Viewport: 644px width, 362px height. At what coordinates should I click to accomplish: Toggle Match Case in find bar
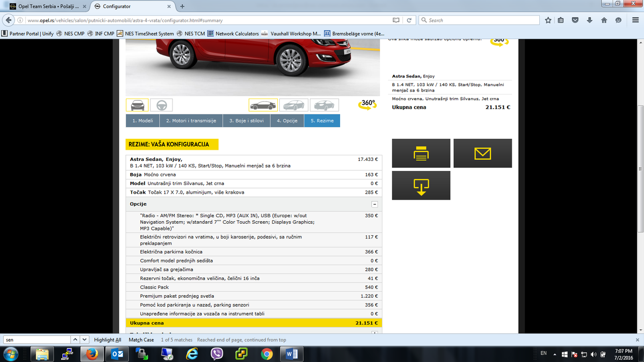pyautogui.click(x=141, y=340)
